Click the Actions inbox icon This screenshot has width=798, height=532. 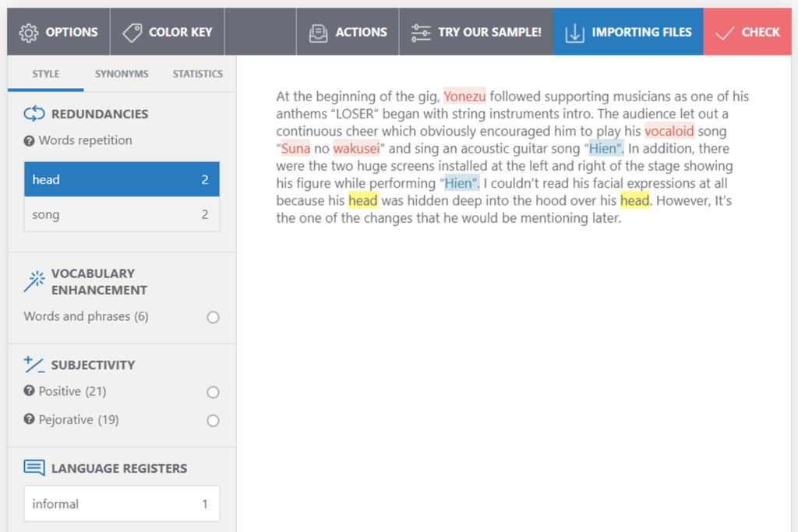(x=319, y=33)
